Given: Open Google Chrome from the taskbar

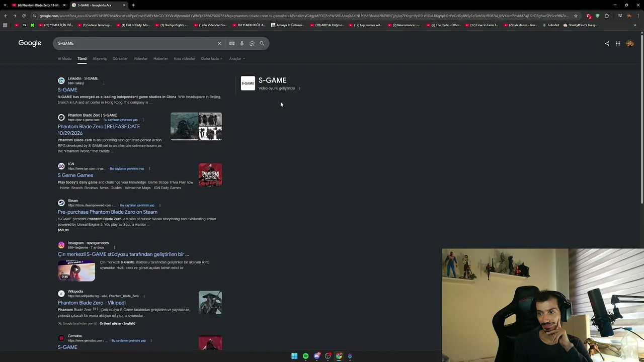Looking at the screenshot, I should click(x=339, y=356).
